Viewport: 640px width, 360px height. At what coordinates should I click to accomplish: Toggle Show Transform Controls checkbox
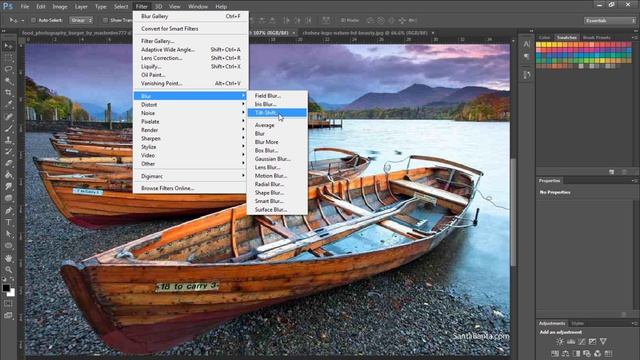105,20
